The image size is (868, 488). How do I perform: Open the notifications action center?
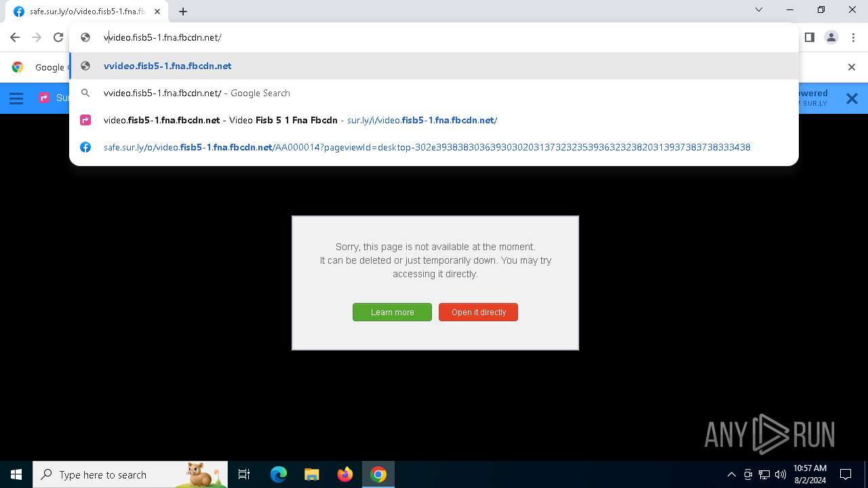pyautogui.click(x=846, y=474)
